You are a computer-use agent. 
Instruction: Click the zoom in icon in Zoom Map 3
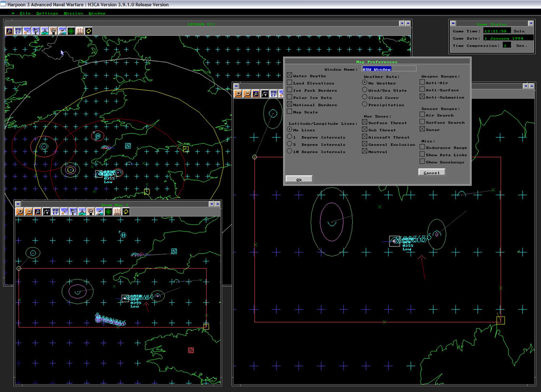tap(20, 211)
